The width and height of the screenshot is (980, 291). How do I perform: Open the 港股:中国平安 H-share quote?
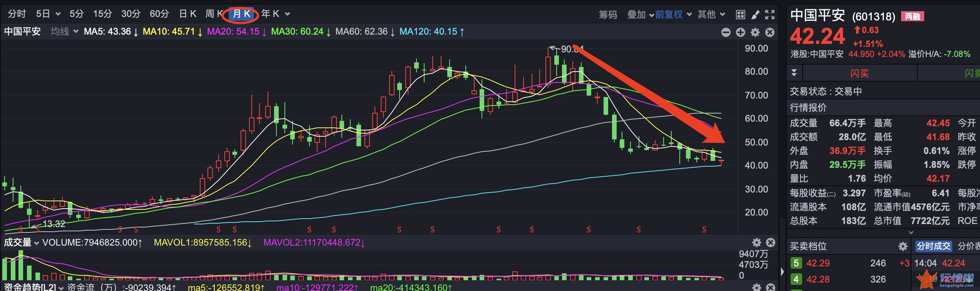[x=817, y=54]
